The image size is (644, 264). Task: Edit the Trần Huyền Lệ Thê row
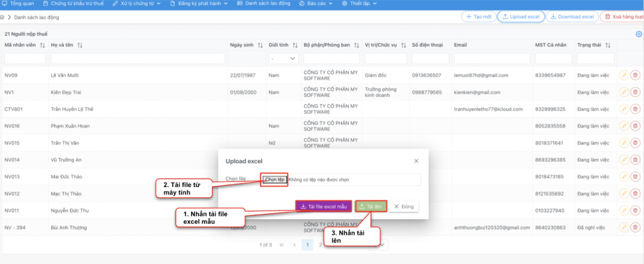tap(624, 109)
